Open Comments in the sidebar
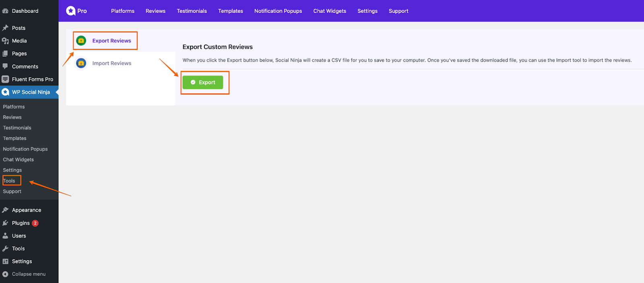 point(25,66)
